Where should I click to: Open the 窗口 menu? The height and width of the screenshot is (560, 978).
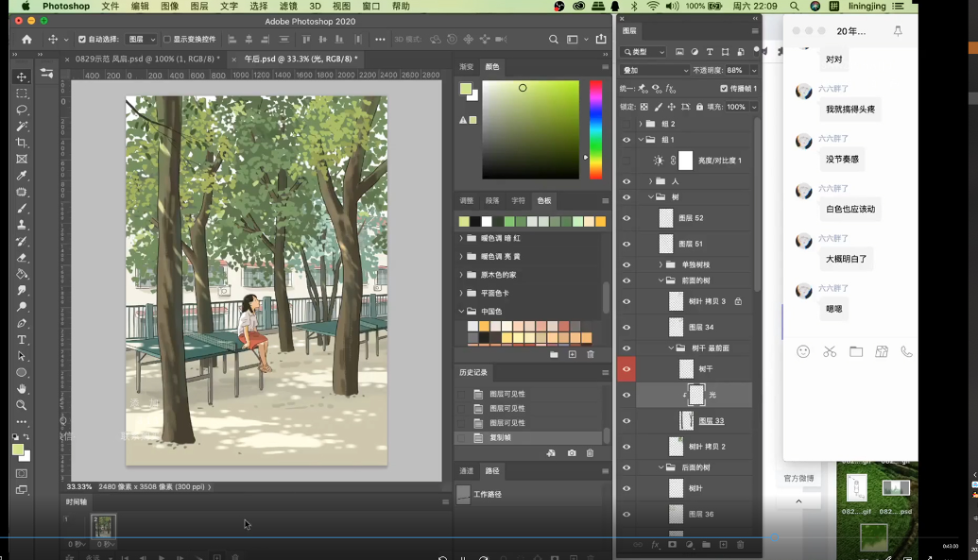point(371,7)
